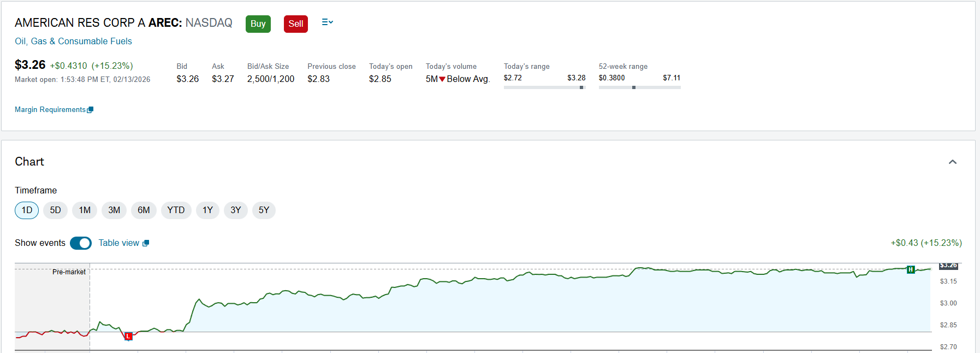Viewport: 980px width, 353px height.
Task: Select the 3Y timeframe
Action: pyautogui.click(x=236, y=210)
